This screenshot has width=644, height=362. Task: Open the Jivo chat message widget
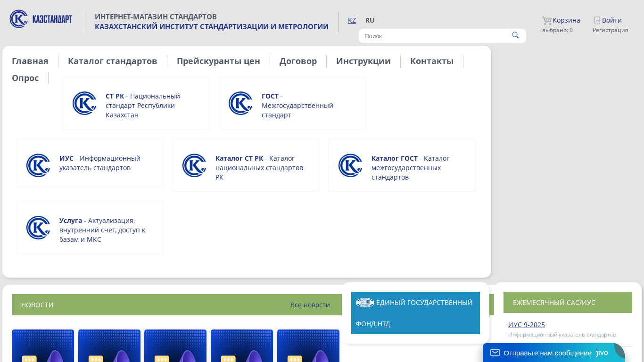(547, 353)
